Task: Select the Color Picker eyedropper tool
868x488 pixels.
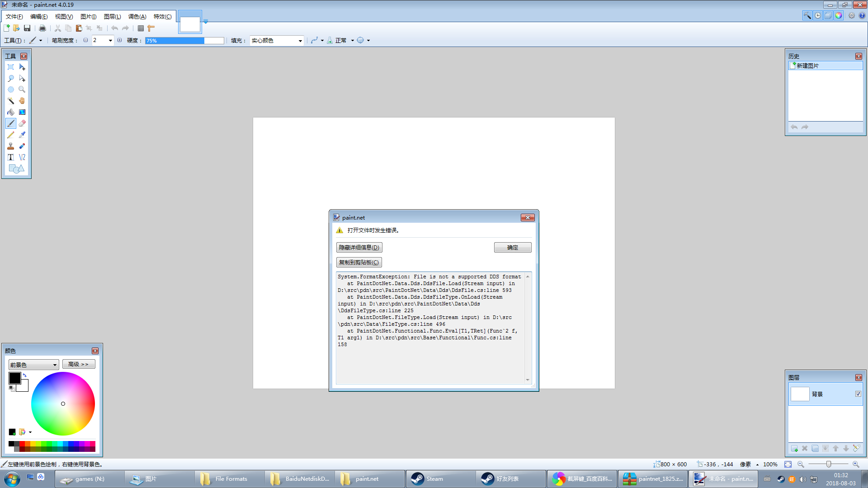Action: point(22,135)
